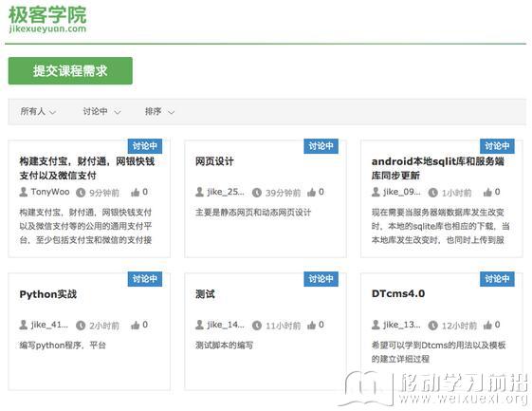This screenshot has width=532, height=411.
Task: Open the 构建支付宝，财付通 card title
Action: 87,168
